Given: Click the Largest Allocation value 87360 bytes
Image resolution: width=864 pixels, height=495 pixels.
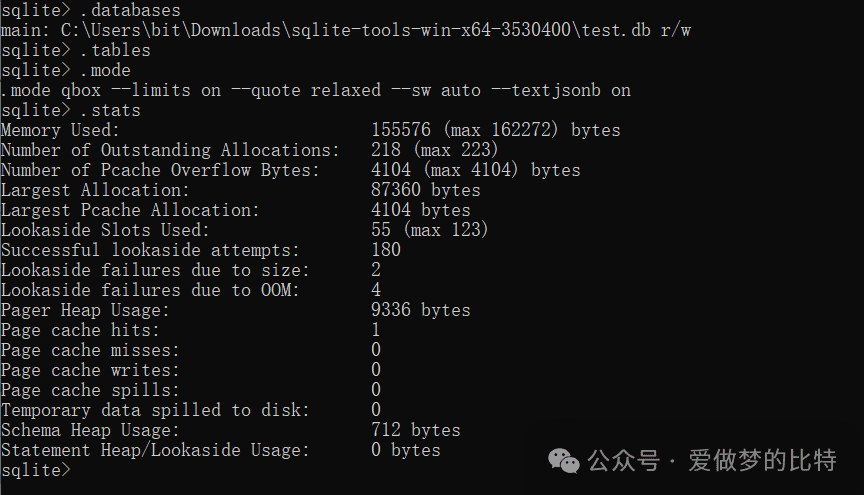Looking at the screenshot, I should 425,190.
